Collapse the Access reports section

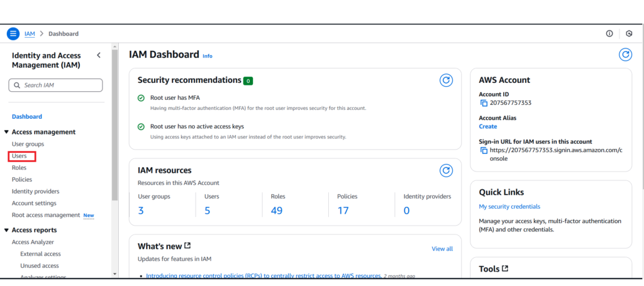click(6, 230)
